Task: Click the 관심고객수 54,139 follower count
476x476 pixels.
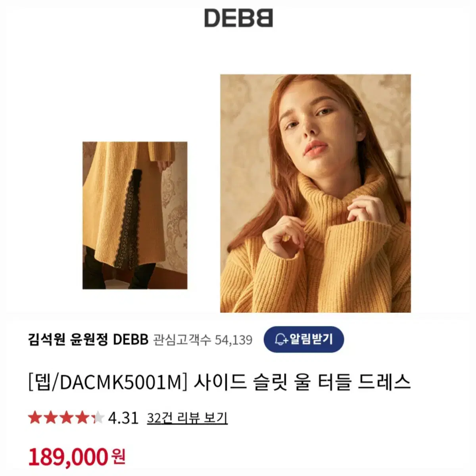Action: [x=202, y=340]
